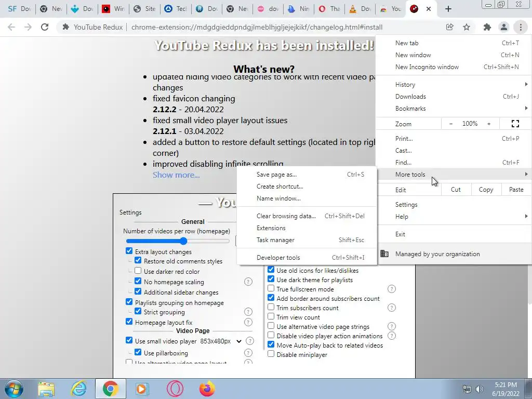The image size is (532, 399).
Task: Choose Extensions in More tools submenu
Action: [307, 228]
